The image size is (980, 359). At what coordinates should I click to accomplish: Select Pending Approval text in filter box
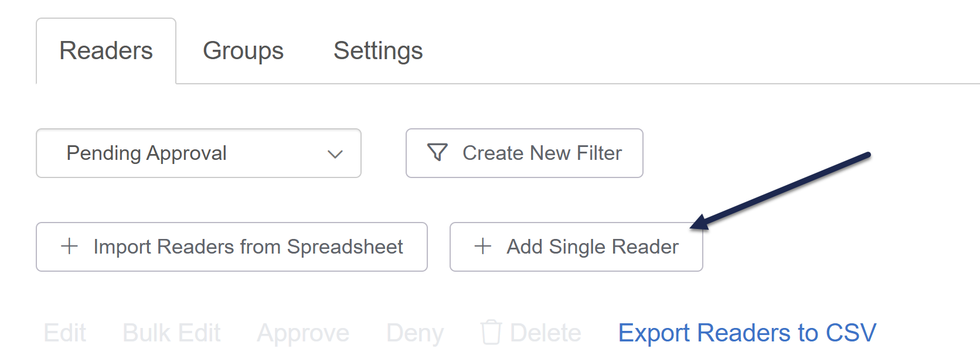pos(147,153)
